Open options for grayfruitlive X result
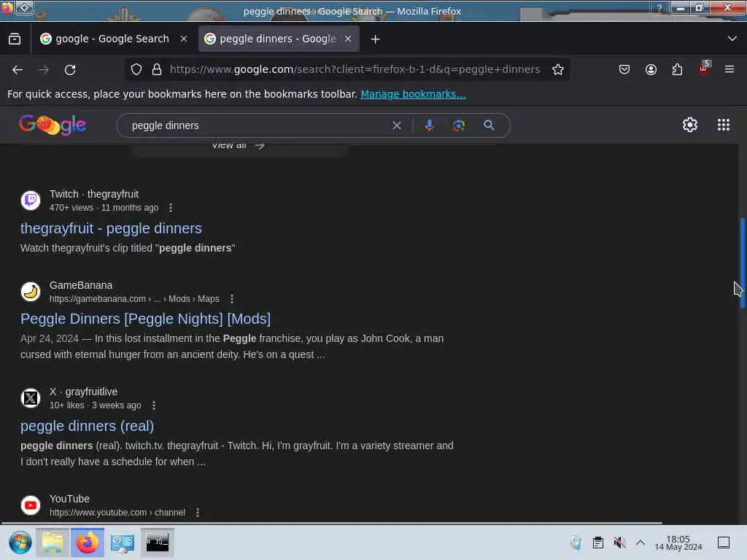 click(x=153, y=405)
